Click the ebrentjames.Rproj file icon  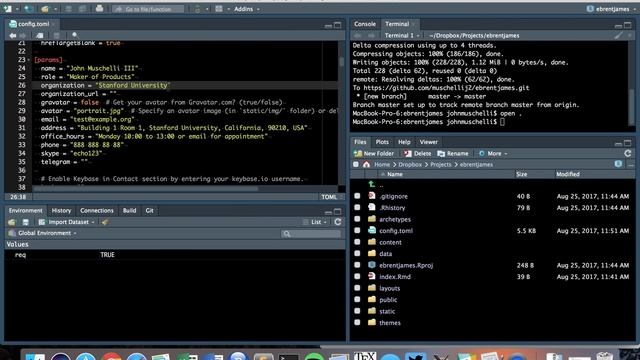(371, 265)
